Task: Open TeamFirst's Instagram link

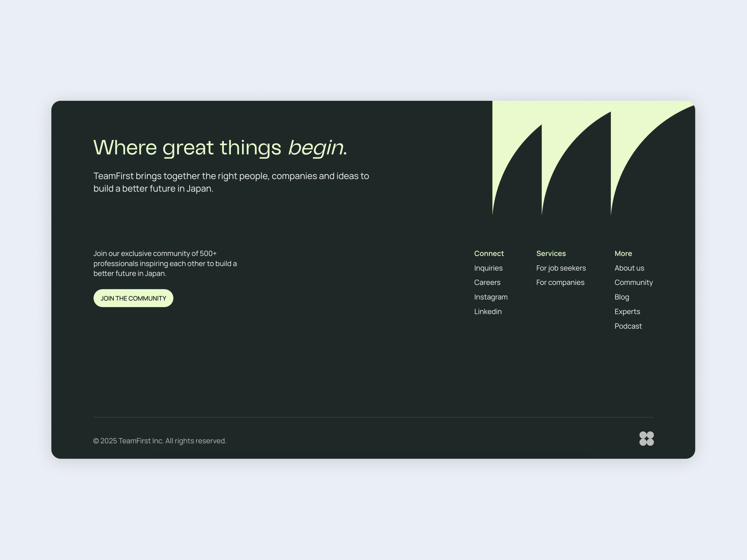Action: 491,297
